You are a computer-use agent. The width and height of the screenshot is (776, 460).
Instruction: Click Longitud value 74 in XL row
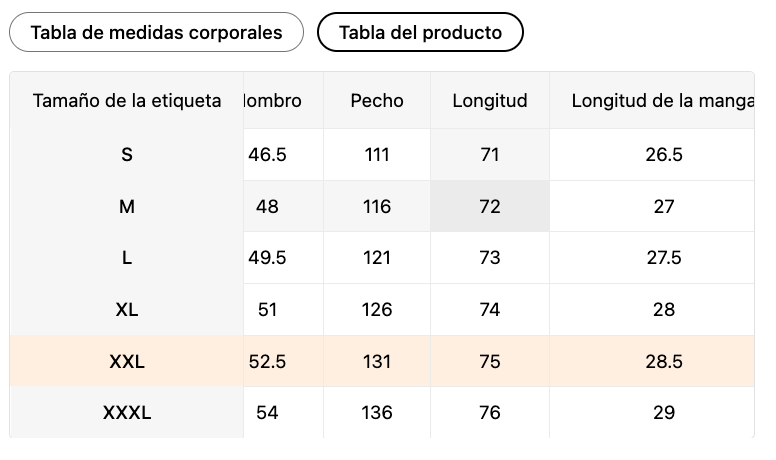click(x=490, y=310)
